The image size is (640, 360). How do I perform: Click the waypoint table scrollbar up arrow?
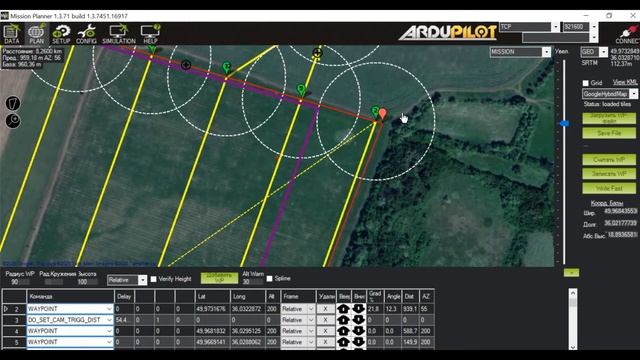(573, 293)
